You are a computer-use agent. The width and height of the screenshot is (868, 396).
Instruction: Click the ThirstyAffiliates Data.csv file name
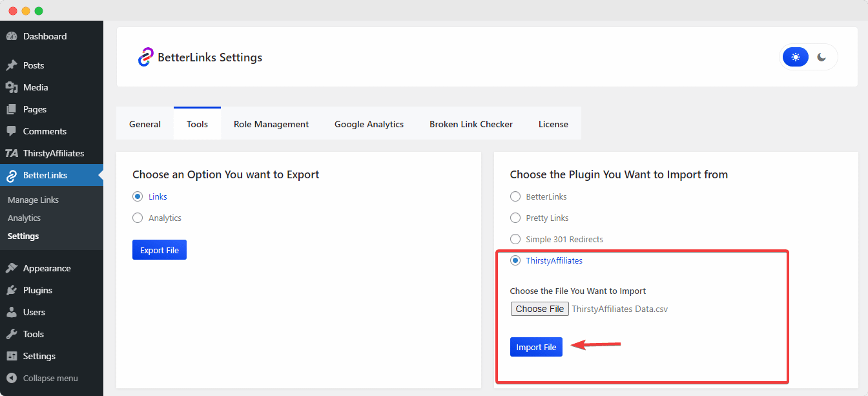620,309
